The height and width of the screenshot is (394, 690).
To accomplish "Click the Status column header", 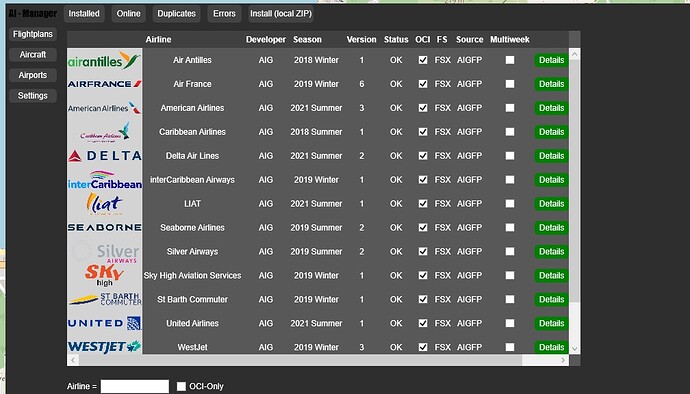I will pyautogui.click(x=396, y=40).
